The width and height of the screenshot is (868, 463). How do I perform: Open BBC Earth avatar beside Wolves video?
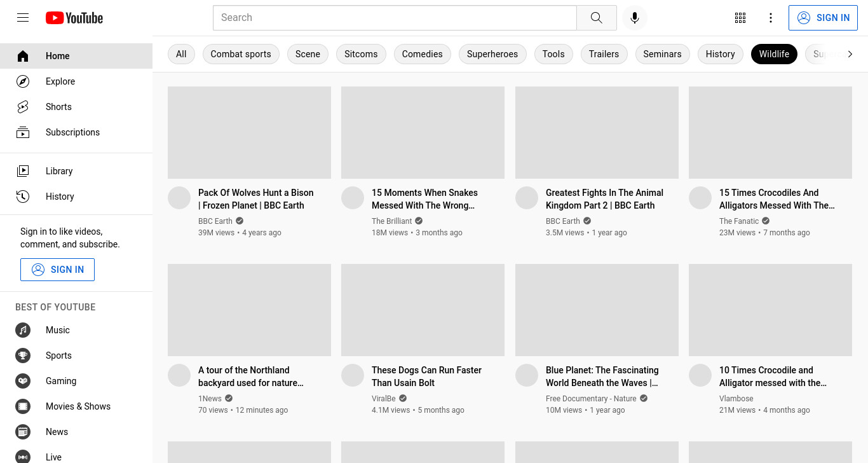[x=179, y=198]
